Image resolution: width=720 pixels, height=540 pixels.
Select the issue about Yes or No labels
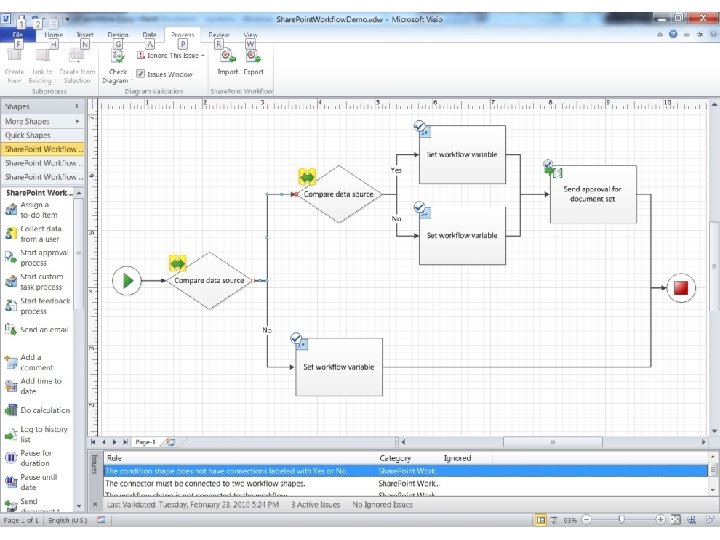coord(406,471)
